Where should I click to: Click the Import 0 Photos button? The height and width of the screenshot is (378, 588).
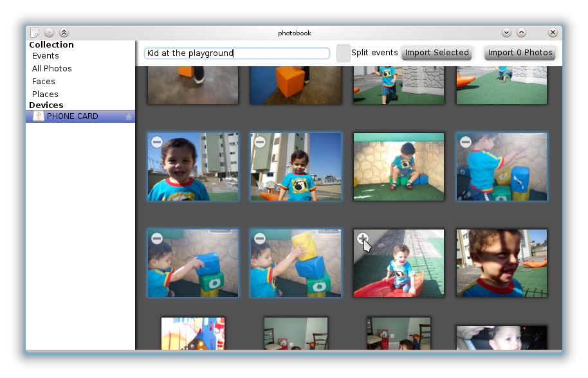(520, 53)
